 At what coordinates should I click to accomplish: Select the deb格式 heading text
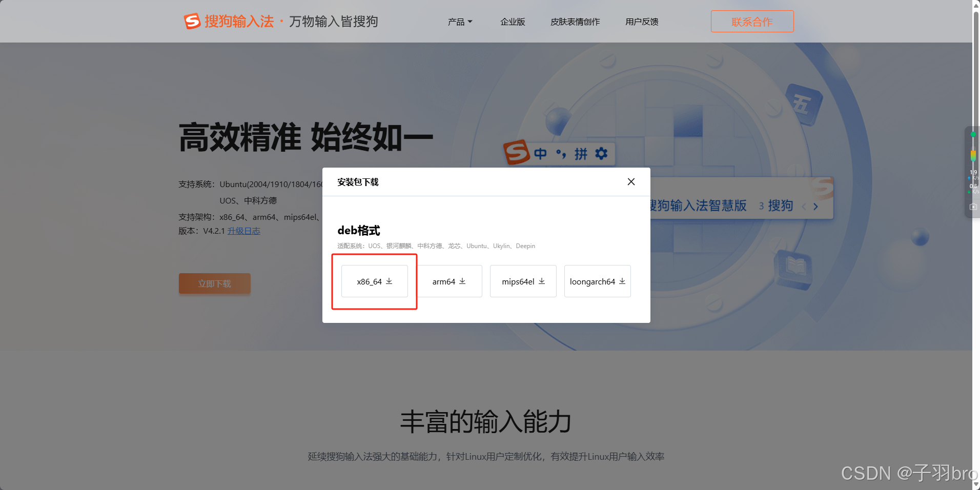click(x=359, y=231)
